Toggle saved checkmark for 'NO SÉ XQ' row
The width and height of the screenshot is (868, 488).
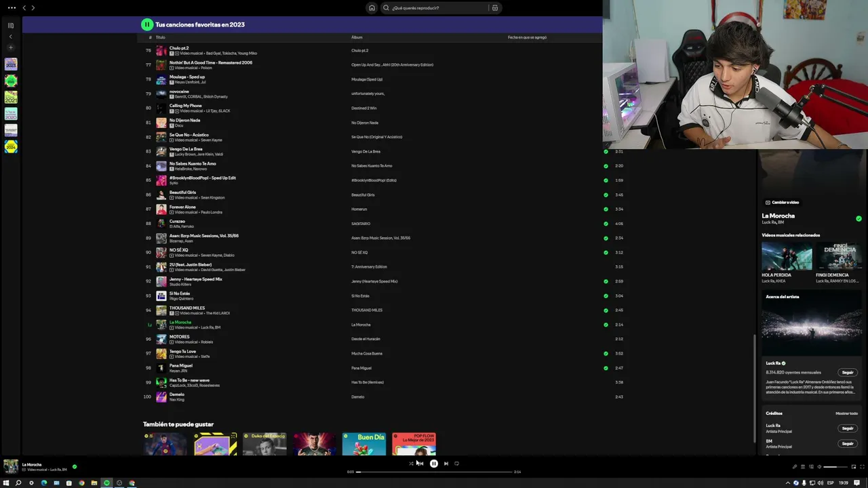point(606,253)
